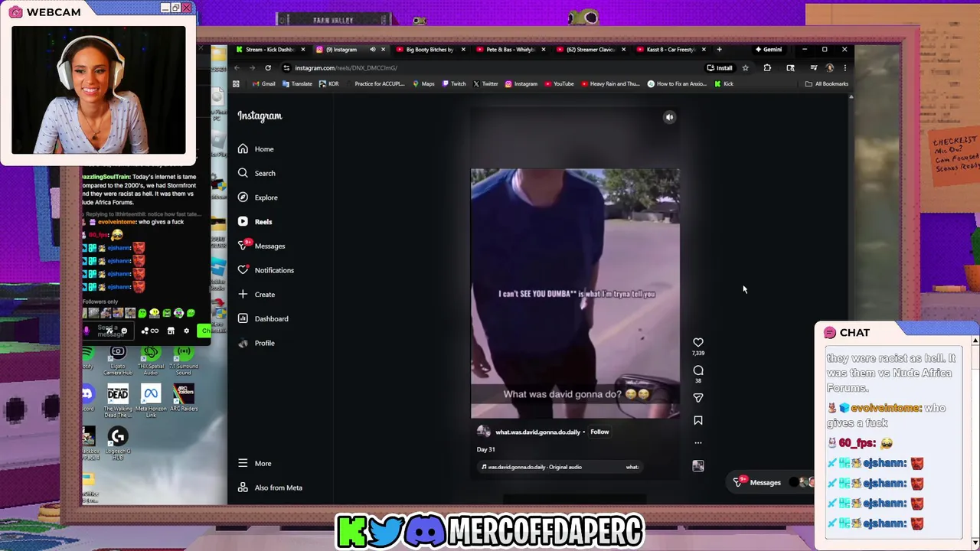
Task: Switch to Stream - Kick Dashboard tab
Action: [x=269, y=50]
